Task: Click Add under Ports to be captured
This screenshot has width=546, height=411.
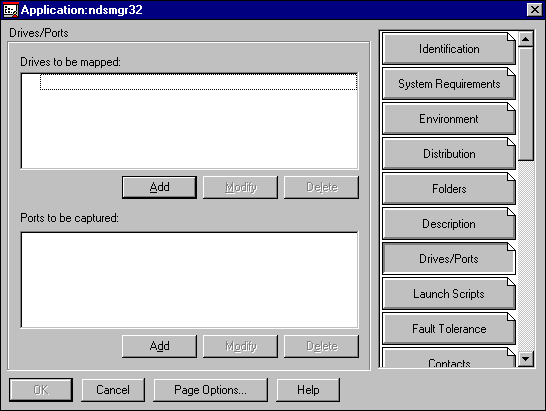Action: [159, 346]
